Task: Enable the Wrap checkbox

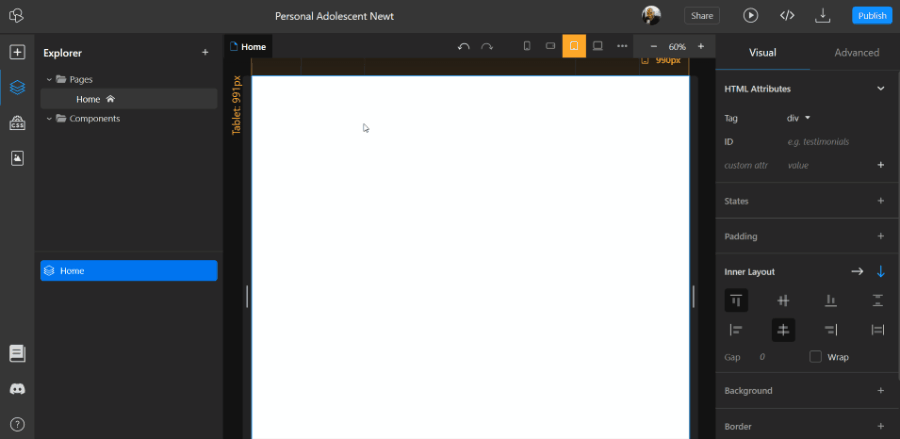Action: click(x=815, y=357)
